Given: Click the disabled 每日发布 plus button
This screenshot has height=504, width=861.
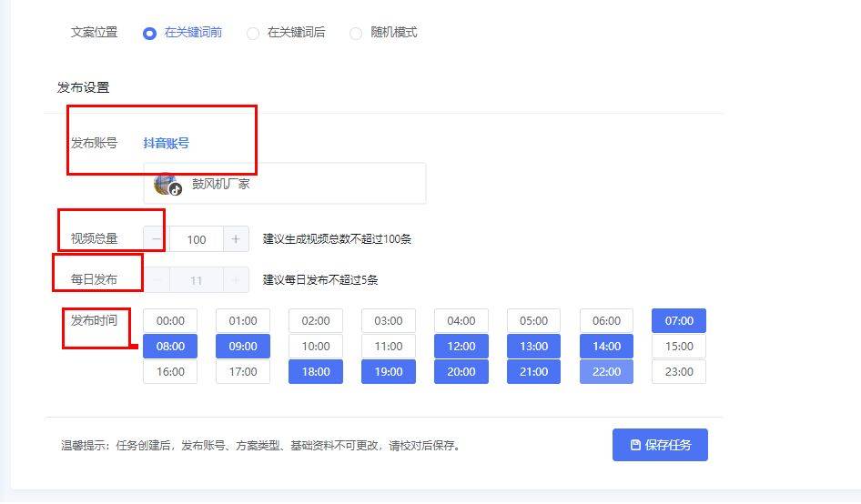Looking at the screenshot, I should click(236, 280).
